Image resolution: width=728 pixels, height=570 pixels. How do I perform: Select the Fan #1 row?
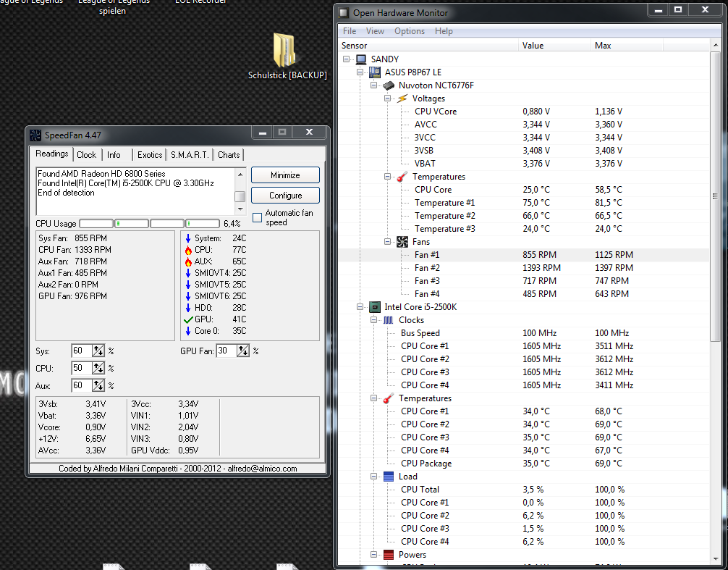click(x=524, y=254)
